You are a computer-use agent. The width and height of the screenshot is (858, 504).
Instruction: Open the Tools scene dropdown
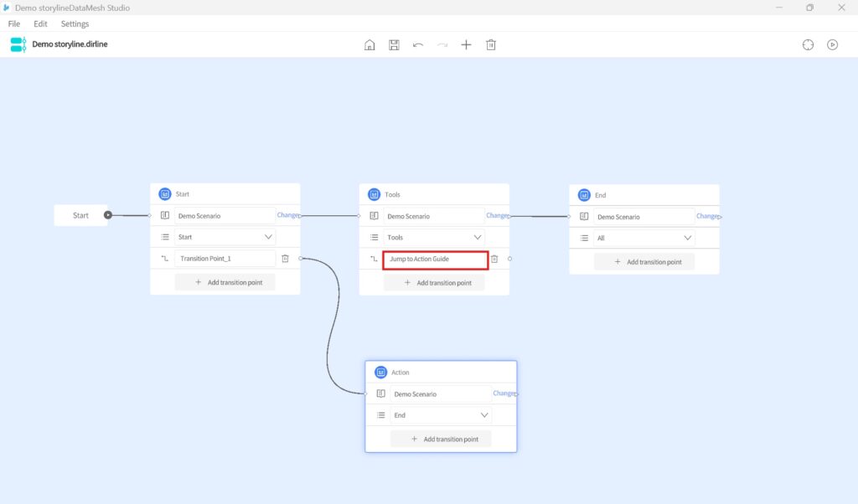pos(478,238)
